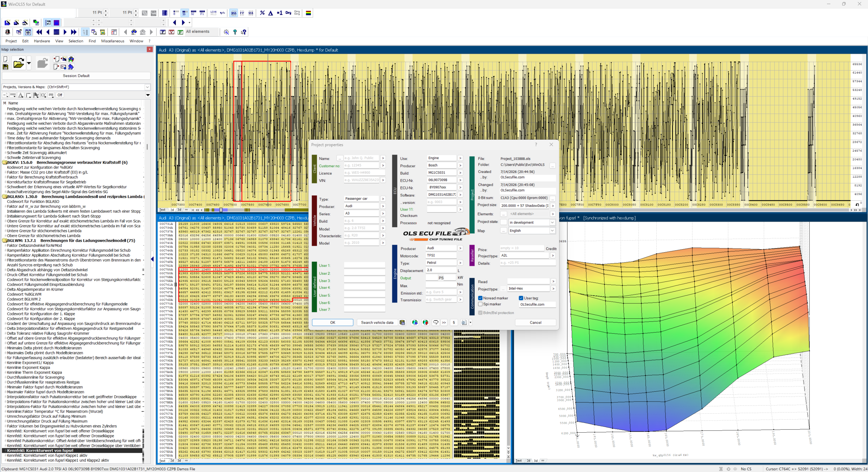Expand the BGLASO 1.30.0 tree folder

(5, 197)
